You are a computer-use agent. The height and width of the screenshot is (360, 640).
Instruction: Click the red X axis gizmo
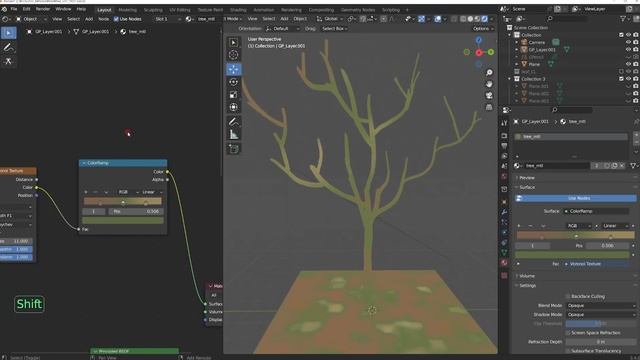[479, 53]
